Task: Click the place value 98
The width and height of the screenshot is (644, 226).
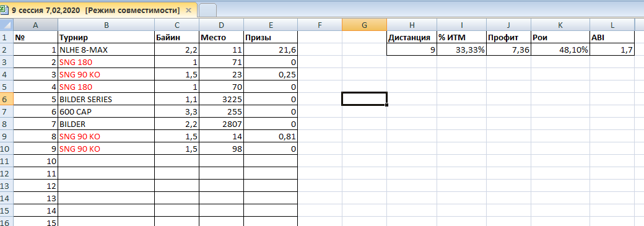Action: (x=222, y=149)
